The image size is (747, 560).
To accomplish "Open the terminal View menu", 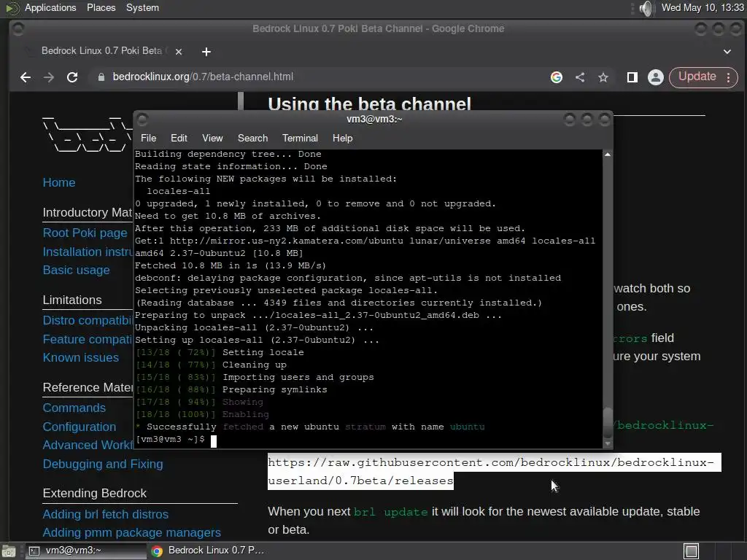I will (212, 138).
